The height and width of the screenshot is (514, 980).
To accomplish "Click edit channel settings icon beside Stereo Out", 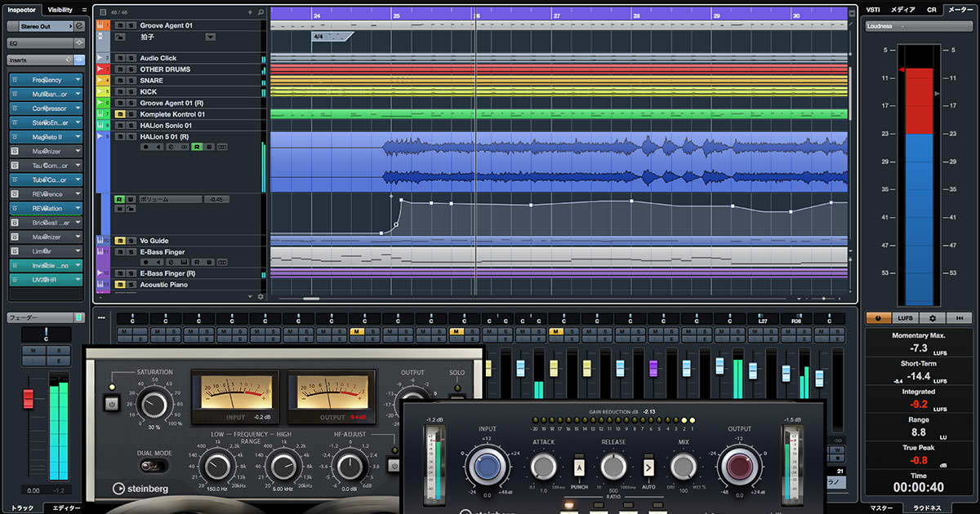I will [79, 26].
